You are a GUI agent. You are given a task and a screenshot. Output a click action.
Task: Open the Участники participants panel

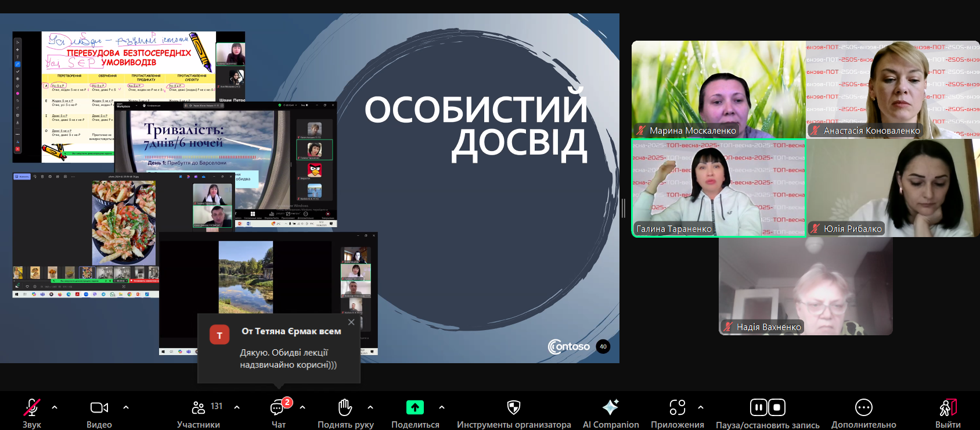tap(199, 408)
